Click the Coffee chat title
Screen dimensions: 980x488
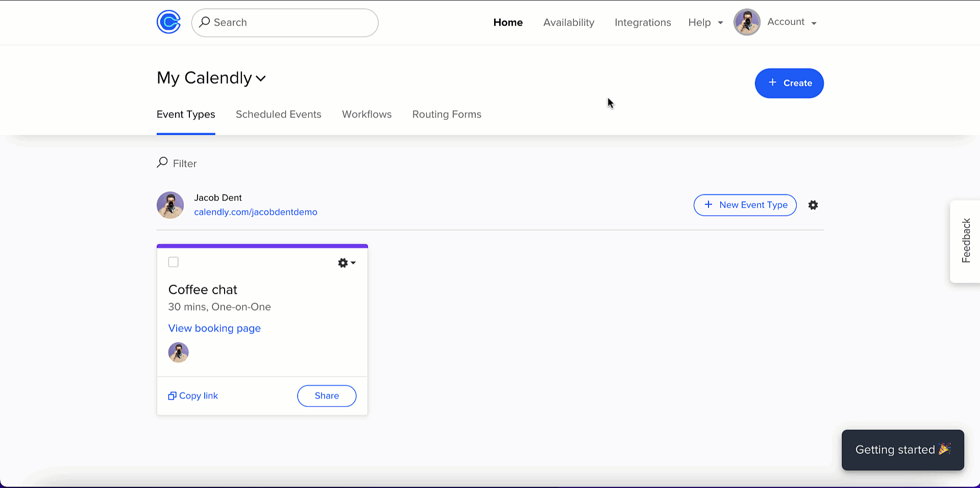[203, 290]
